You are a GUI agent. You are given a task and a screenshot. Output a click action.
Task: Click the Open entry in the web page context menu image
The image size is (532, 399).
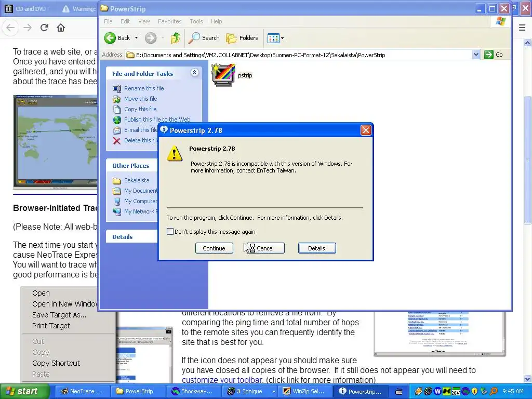(x=41, y=293)
